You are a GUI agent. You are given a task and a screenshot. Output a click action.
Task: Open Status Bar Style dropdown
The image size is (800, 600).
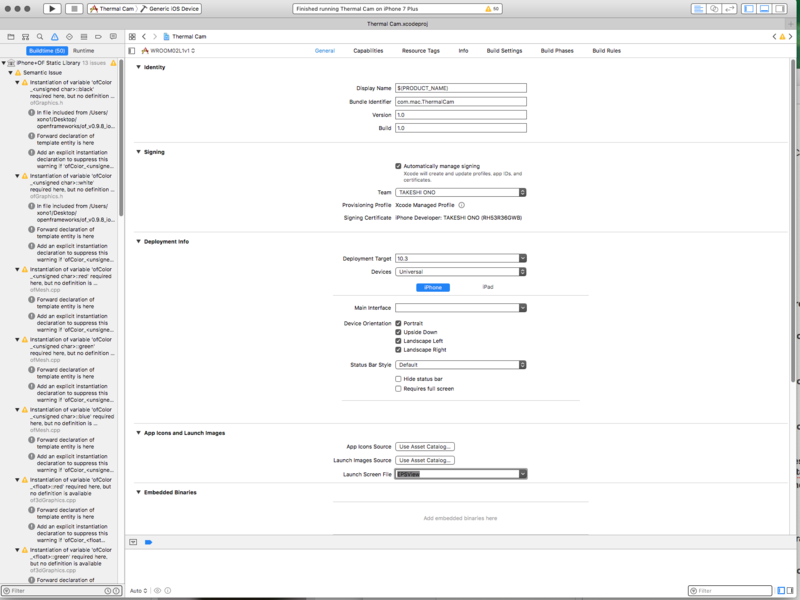[461, 365]
